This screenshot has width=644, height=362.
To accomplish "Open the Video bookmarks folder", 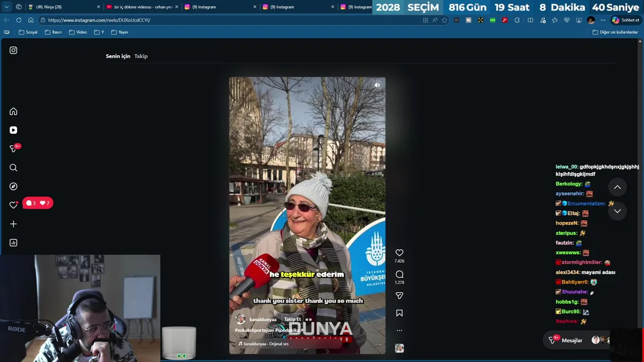I will tap(78, 32).
